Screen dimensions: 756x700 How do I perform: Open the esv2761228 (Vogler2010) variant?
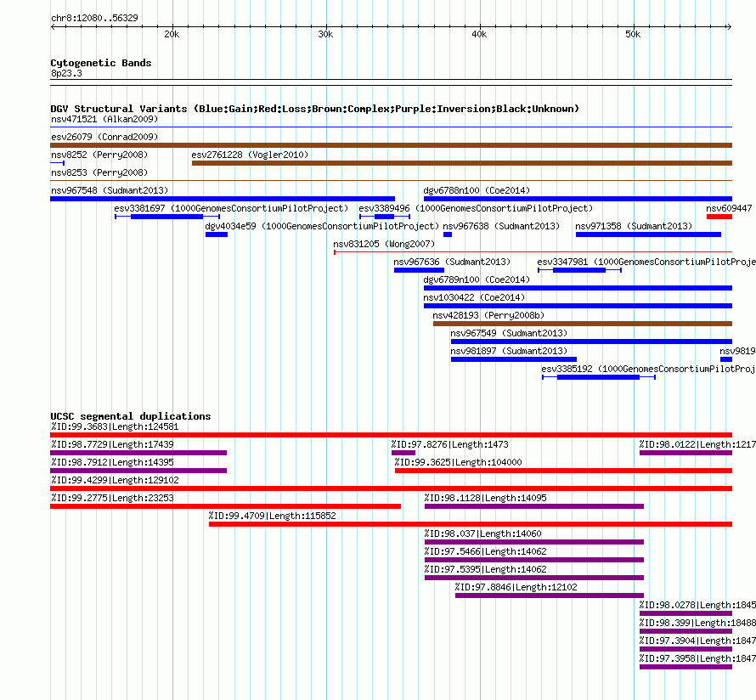(462, 163)
